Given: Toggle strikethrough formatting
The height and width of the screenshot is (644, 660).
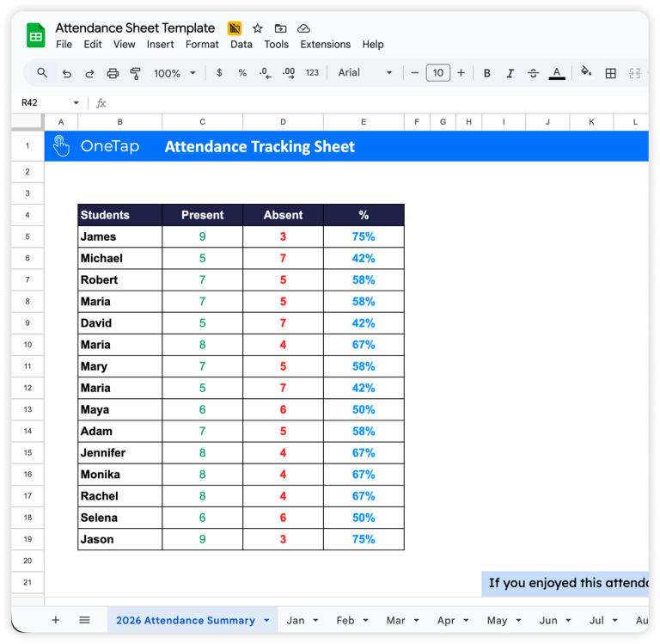Looking at the screenshot, I should pos(533,73).
